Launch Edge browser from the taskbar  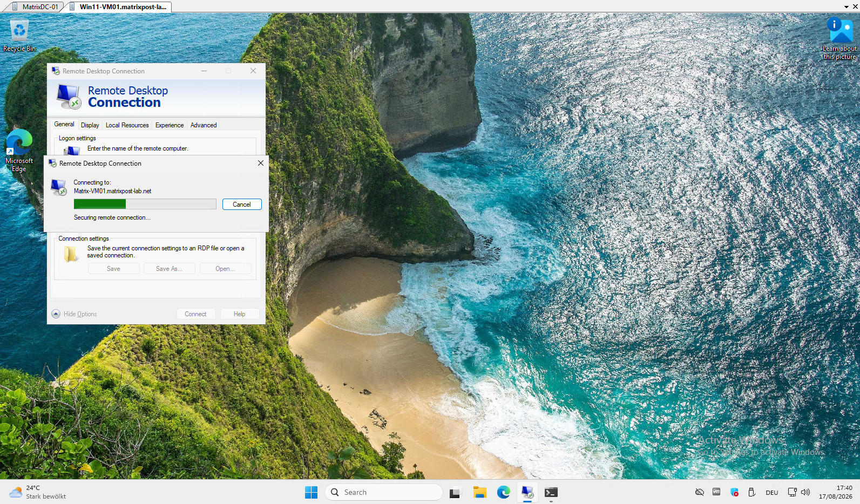504,492
